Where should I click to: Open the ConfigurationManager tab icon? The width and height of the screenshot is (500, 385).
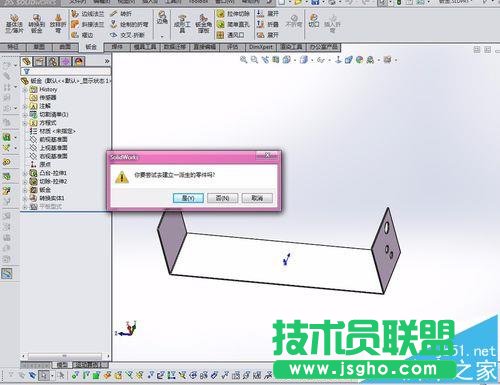click(x=53, y=61)
